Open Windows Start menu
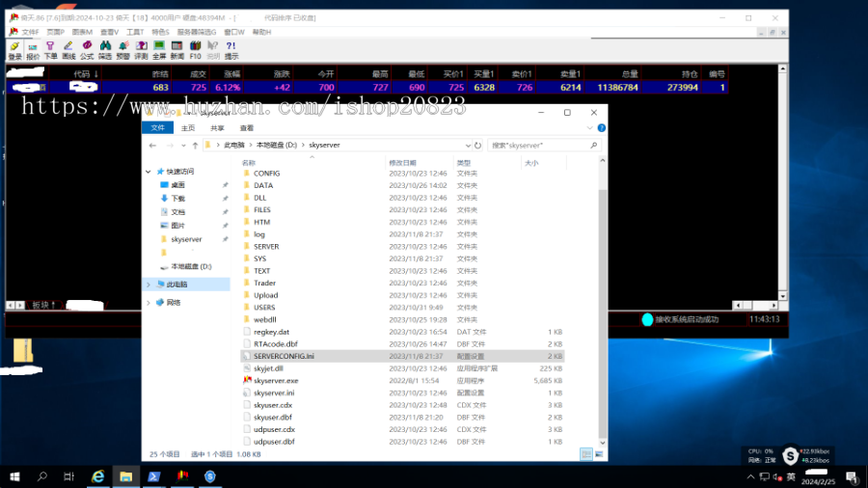Viewport: 868px width, 488px height. pos(14,476)
